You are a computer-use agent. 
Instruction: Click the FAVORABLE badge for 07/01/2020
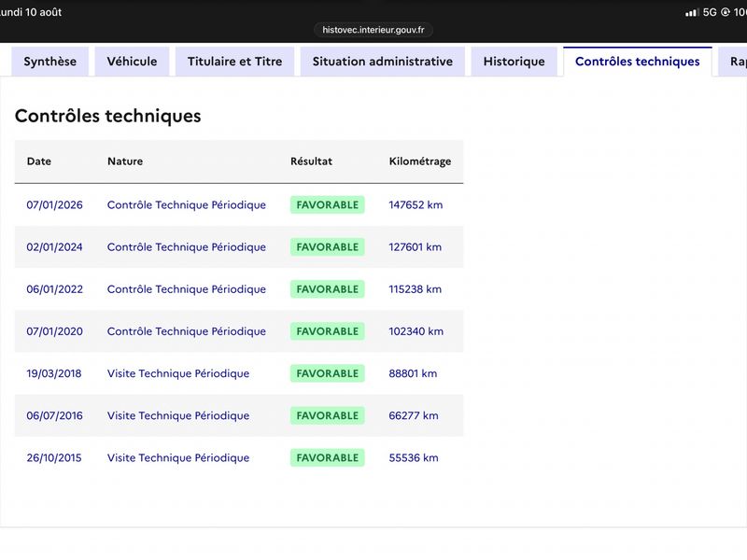(x=328, y=331)
